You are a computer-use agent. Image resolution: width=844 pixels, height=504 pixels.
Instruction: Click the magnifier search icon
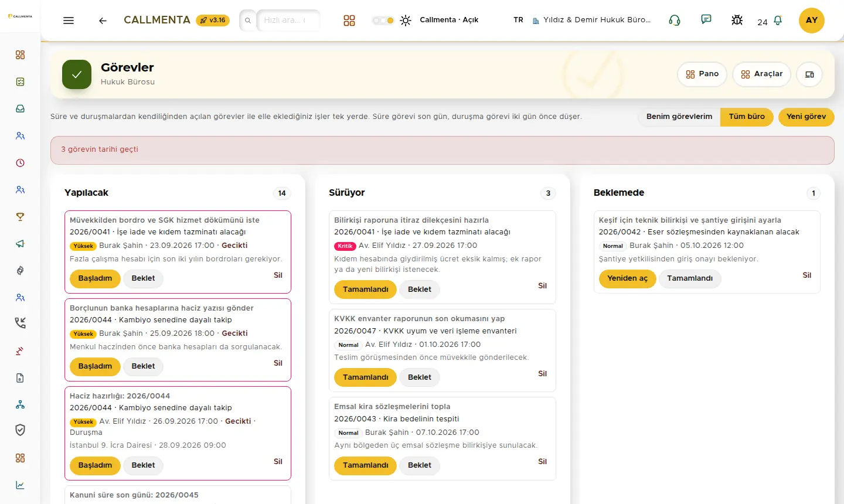248,21
